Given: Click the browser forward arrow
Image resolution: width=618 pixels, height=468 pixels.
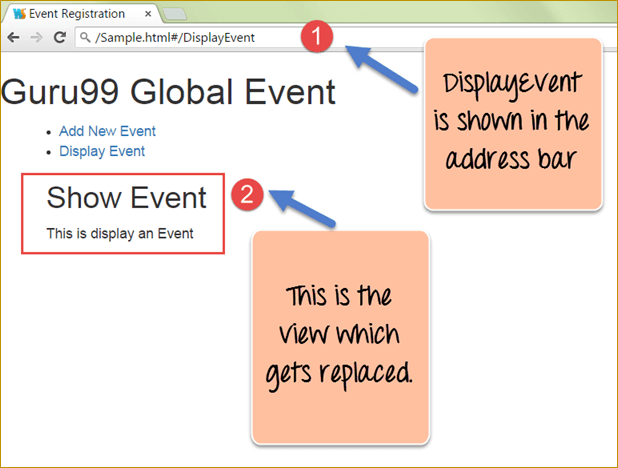Looking at the screenshot, I should 36,37.
